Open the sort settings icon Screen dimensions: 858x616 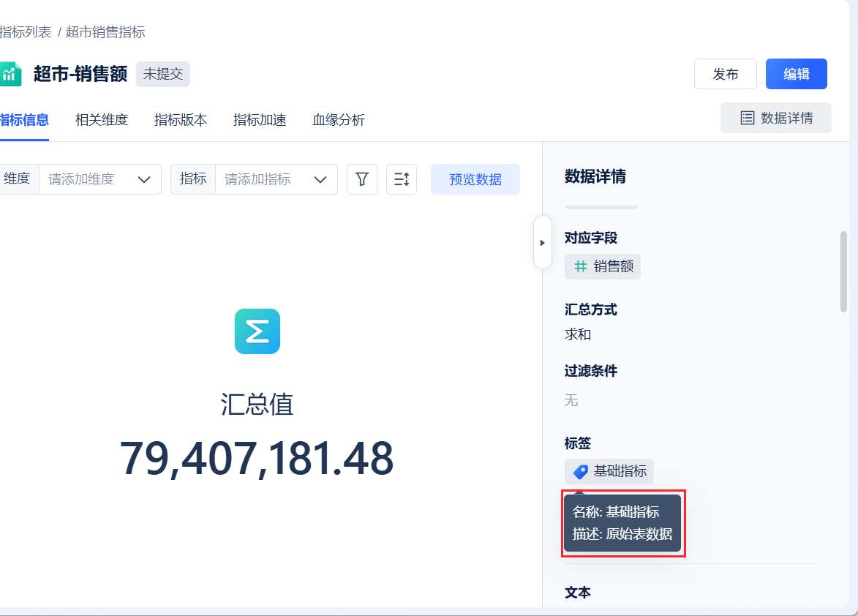[401, 179]
